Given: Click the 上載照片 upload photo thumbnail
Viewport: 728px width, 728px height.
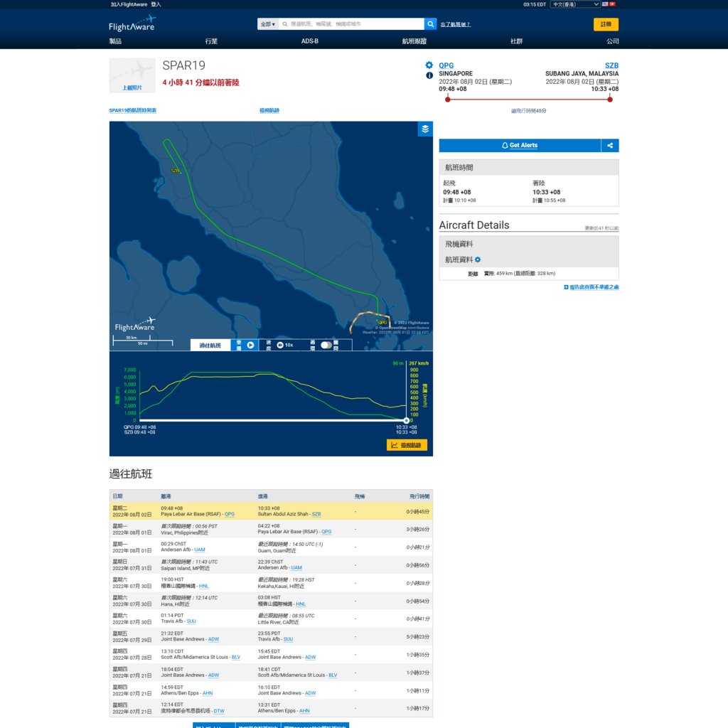Looking at the screenshot, I should pos(132,75).
